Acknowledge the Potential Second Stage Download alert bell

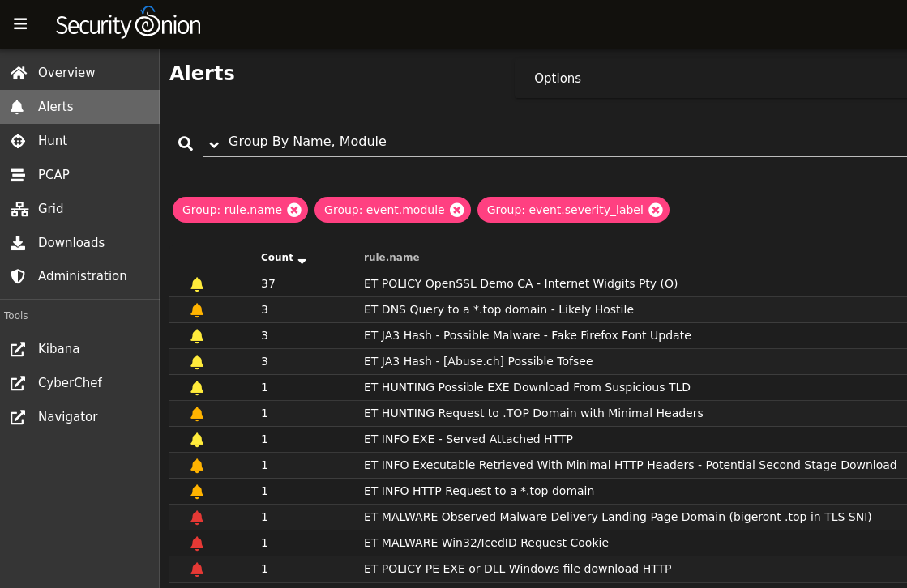point(197,466)
